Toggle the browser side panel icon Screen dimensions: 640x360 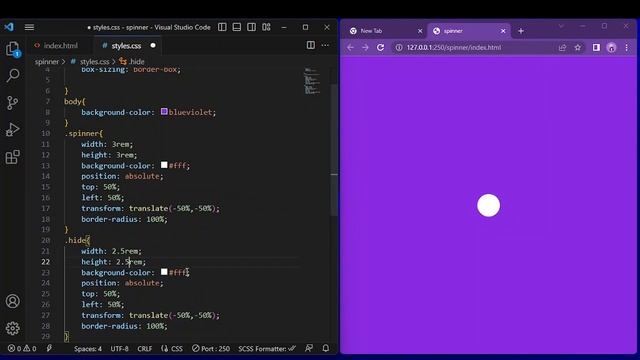(596, 47)
